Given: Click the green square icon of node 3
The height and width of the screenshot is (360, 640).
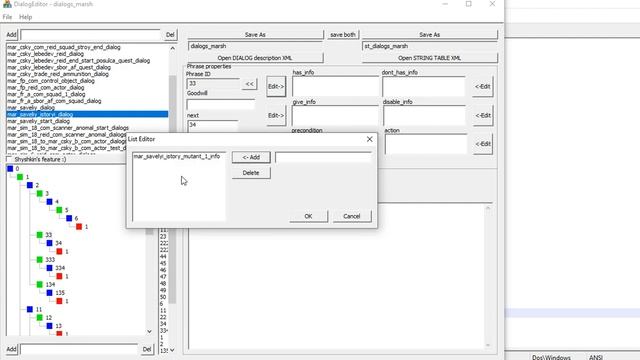Looking at the screenshot, I should click(x=40, y=193).
